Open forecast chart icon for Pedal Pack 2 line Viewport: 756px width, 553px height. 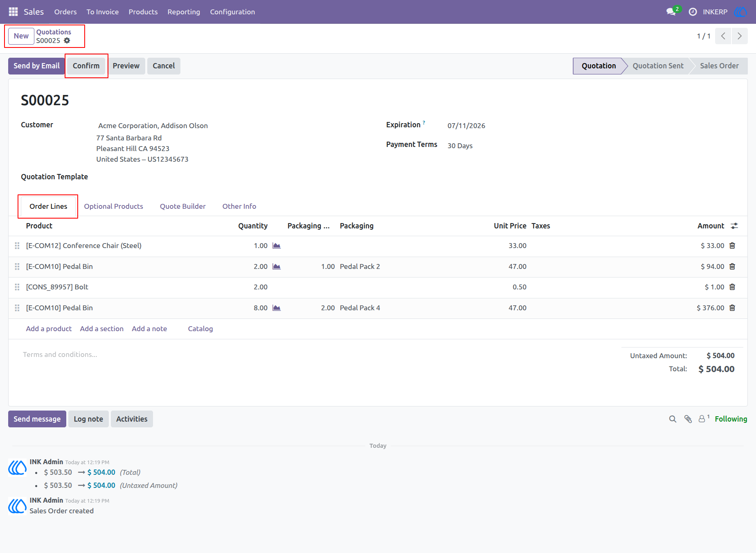point(277,266)
